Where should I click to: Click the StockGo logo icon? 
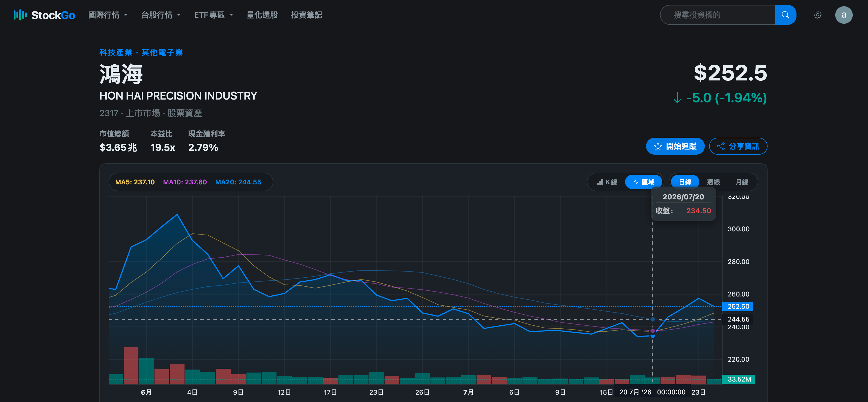(x=20, y=15)
